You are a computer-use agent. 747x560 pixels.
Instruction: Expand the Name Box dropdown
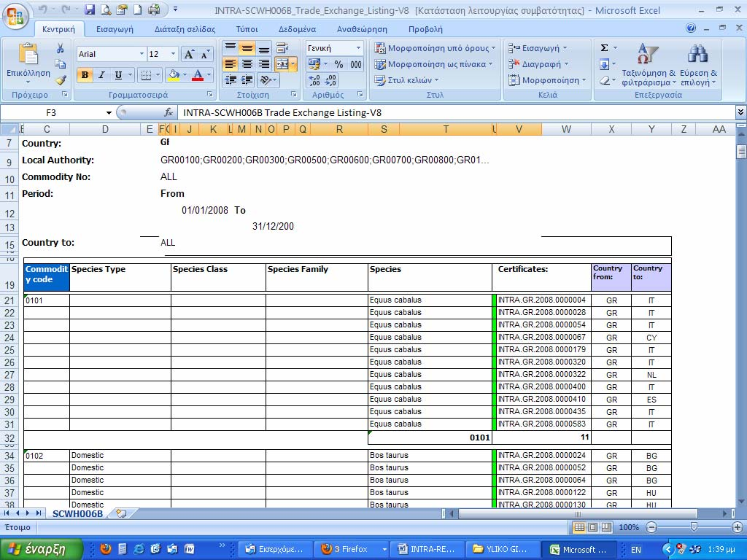(109, 113)
